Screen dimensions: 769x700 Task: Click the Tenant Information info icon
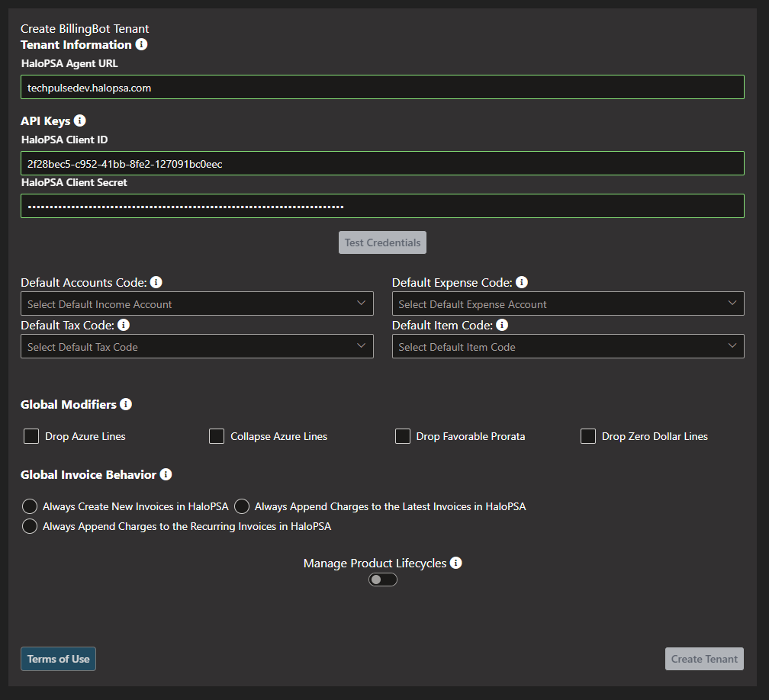coord(141,44)
